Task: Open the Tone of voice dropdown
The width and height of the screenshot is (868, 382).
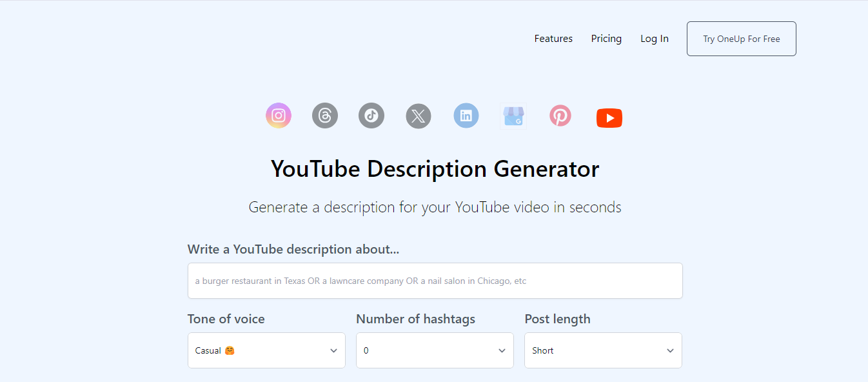Action: point(266,350)
